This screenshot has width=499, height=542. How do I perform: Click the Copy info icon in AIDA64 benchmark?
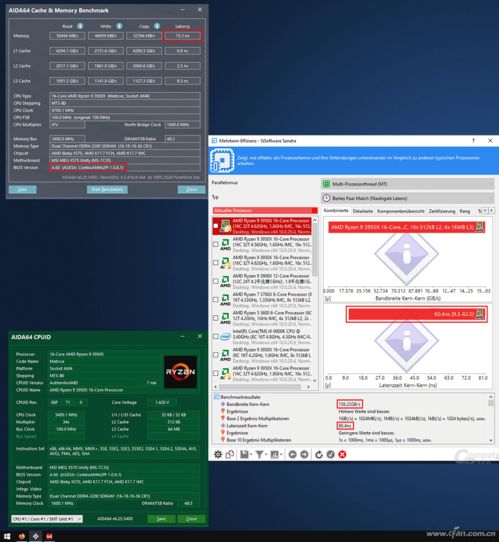[x=157, y=26]
